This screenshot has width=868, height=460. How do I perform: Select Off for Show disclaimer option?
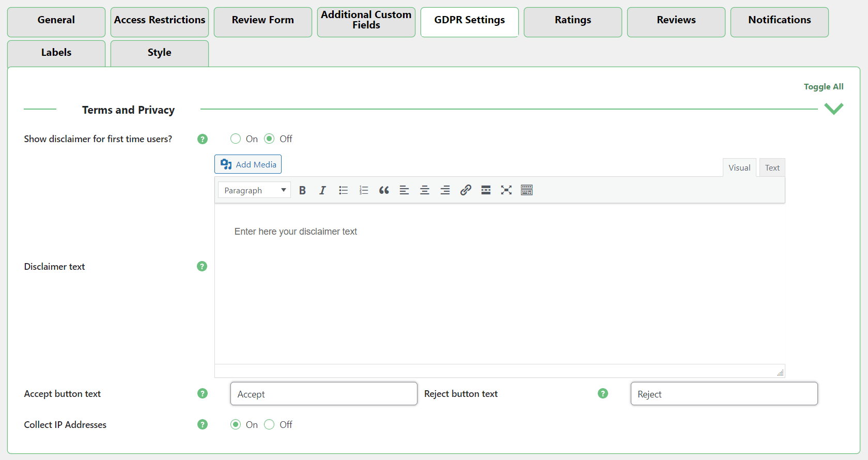269,139
